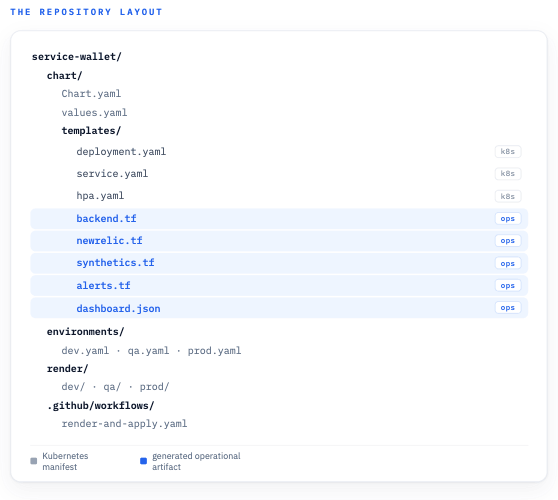Click qa.yaml under environments
Viewport: 558px width, 500px height.
pyautogui.click(x=148, y=351)
